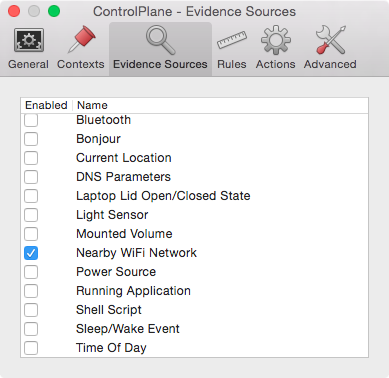Sort by the Enabled column header

pos(46,105)
